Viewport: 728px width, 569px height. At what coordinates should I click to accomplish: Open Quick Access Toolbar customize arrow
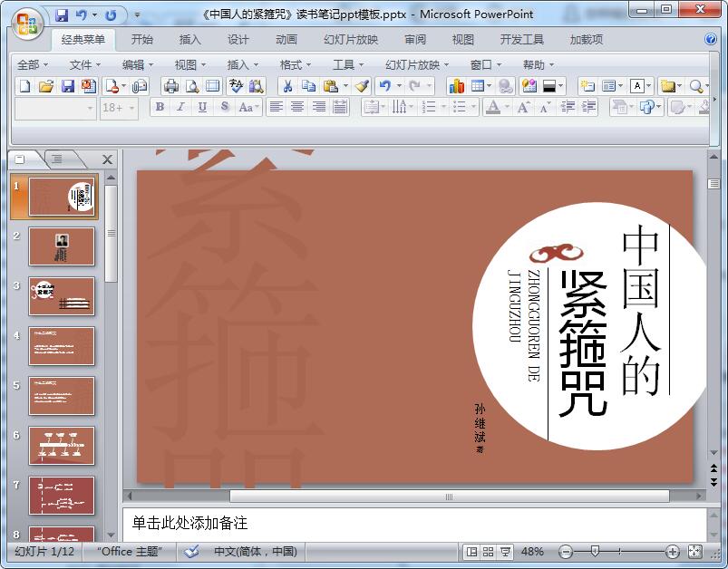pyautogui.click(x=138, y=15)
